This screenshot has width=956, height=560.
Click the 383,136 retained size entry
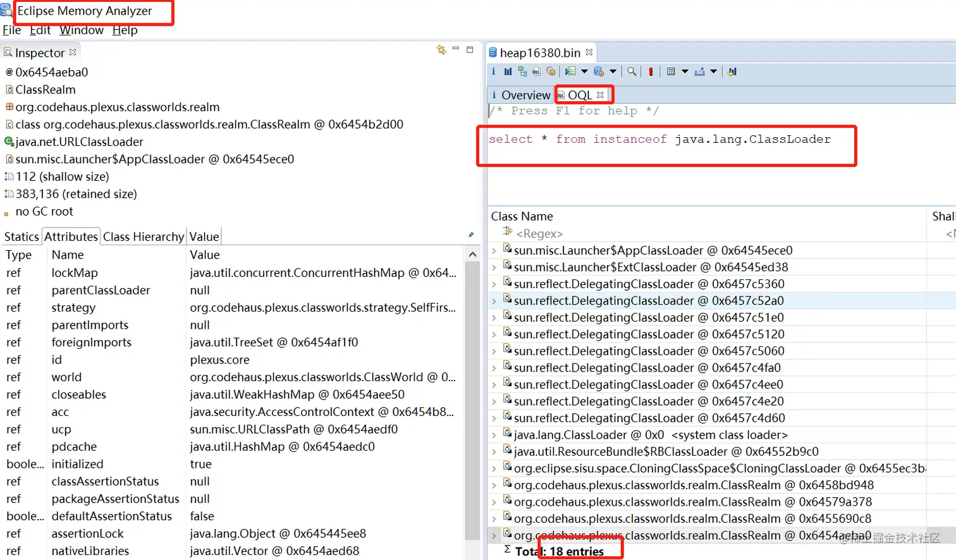coord(70,194)
